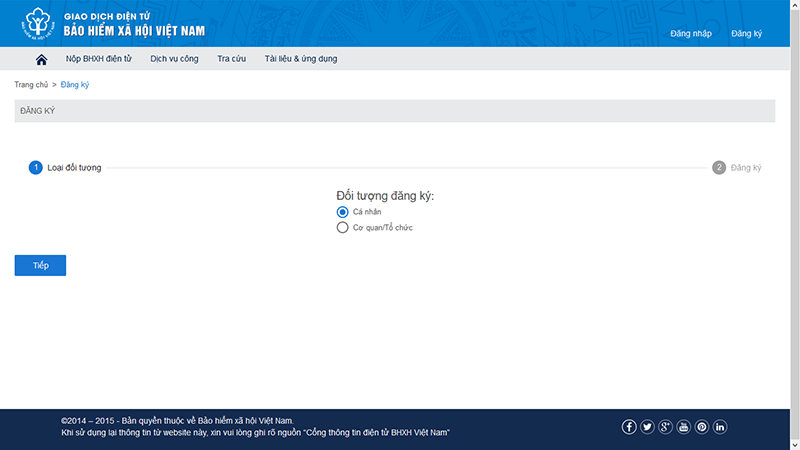Click the Đăng nhập link in header
800x450 pixels.
click(x=691, y=34)
